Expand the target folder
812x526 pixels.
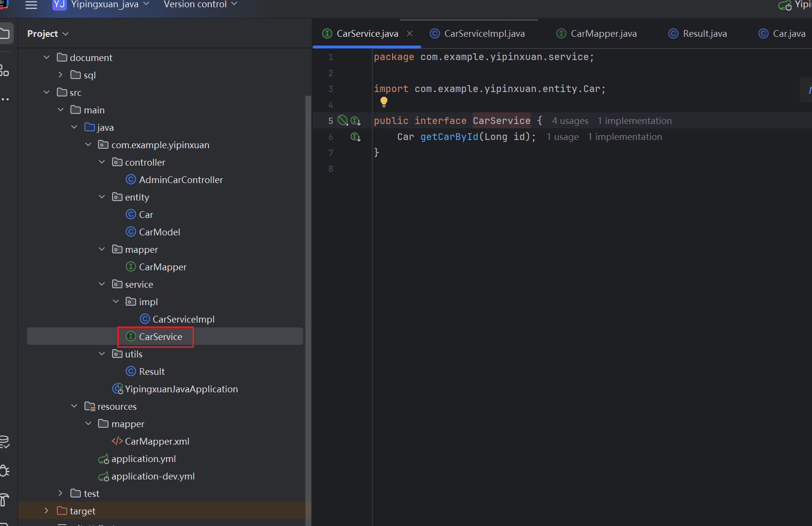[47, 511]
